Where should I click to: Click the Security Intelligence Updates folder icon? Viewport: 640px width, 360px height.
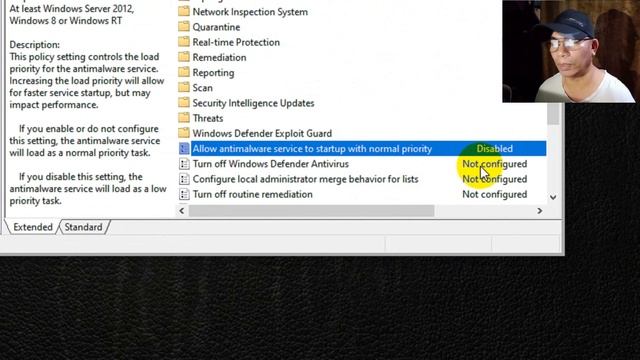(x=184, y=102)
